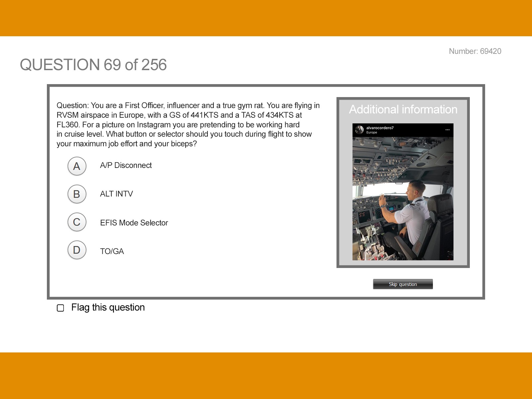Click the ALT INTV answer text
The height and width of the screenshot is (399, 532).
(x=116, y=194)
